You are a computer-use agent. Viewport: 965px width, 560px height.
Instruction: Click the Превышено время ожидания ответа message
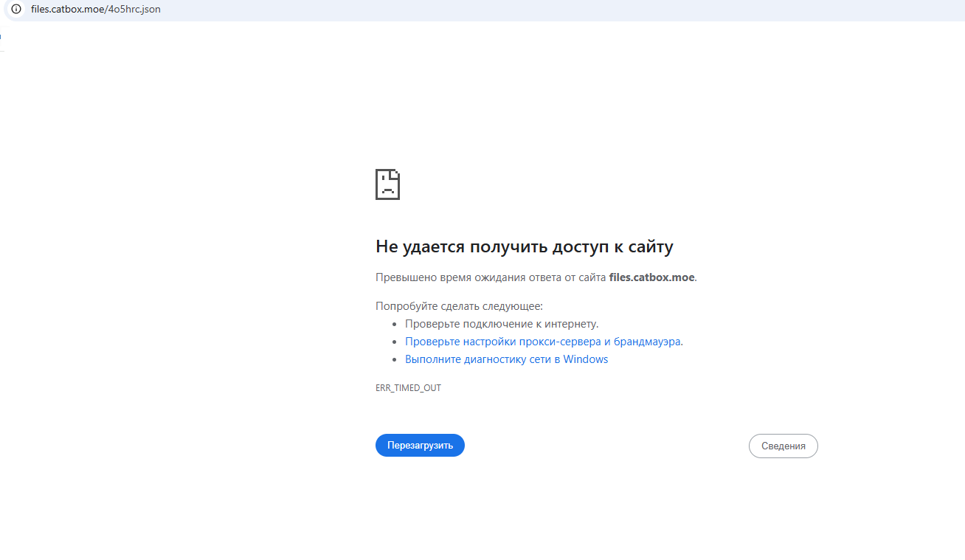[536, 277]
